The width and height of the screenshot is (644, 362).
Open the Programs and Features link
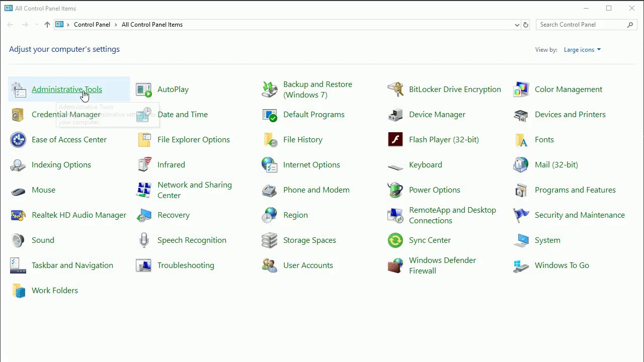pos(575,190)
